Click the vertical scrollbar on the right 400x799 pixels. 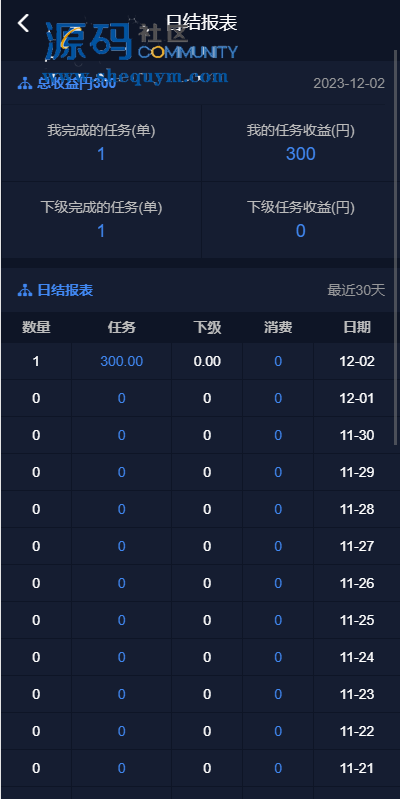[x=396, y=247]
